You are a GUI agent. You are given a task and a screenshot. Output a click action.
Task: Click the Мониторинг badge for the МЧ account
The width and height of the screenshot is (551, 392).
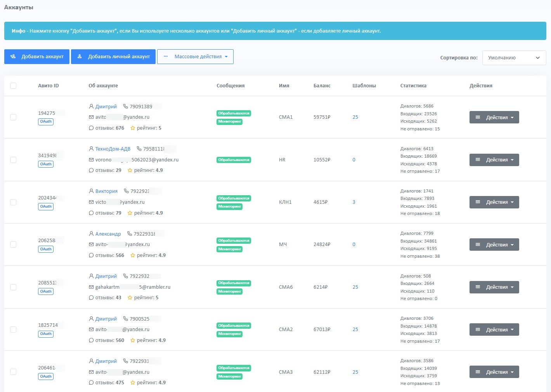(x=229, y=249)
